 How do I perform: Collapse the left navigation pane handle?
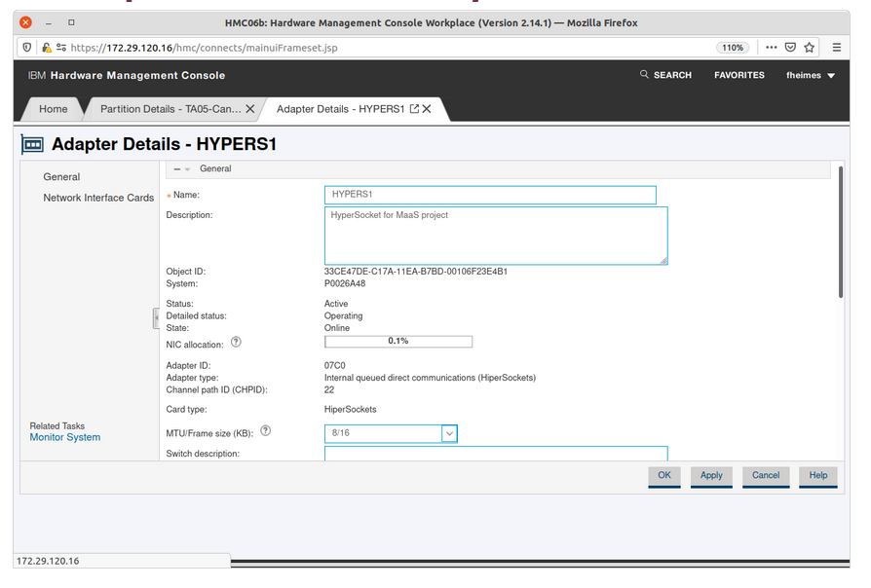(x=155, y=318)
